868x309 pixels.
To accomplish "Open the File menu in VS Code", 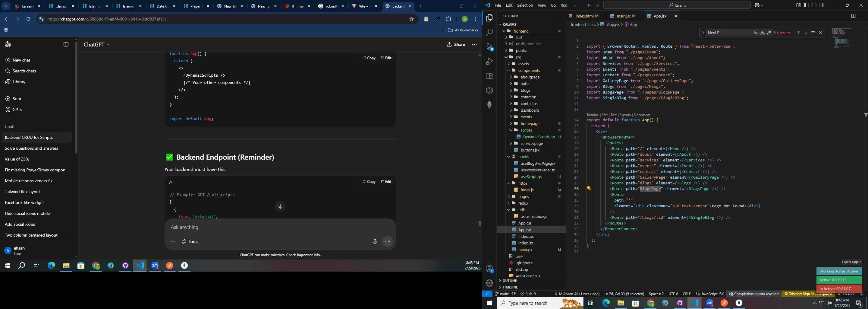I will click(498, 5).
